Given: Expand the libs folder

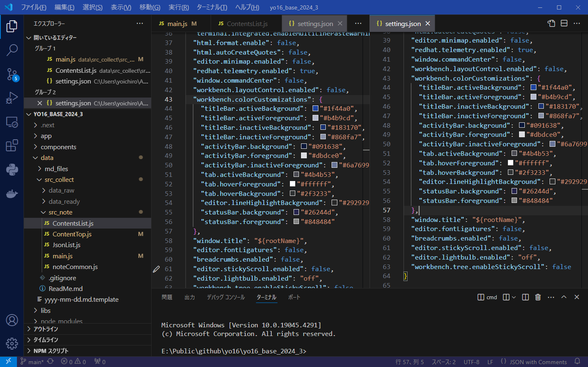Looking at the screenshot, I should click(x=36, y=311).
